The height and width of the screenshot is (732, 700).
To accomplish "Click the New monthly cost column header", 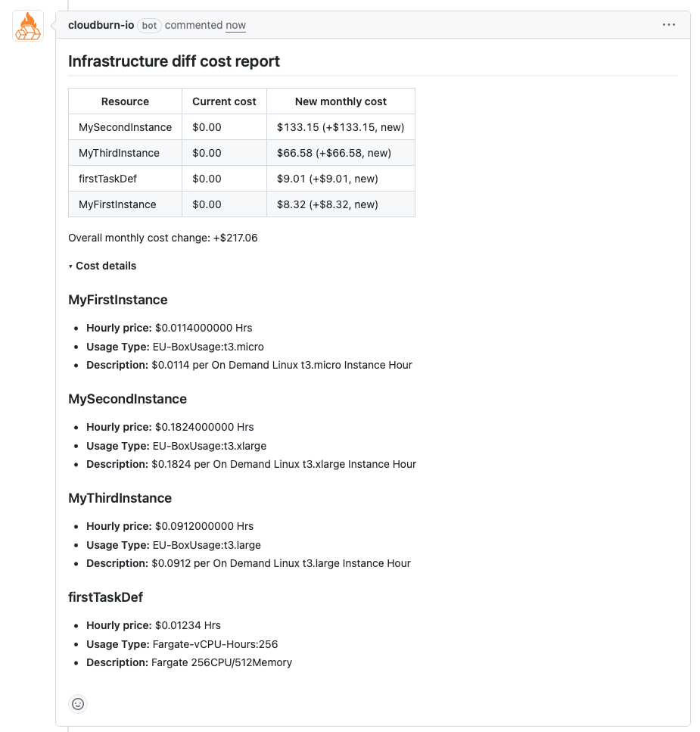I will pyautogui.click(x=341, y=101).
